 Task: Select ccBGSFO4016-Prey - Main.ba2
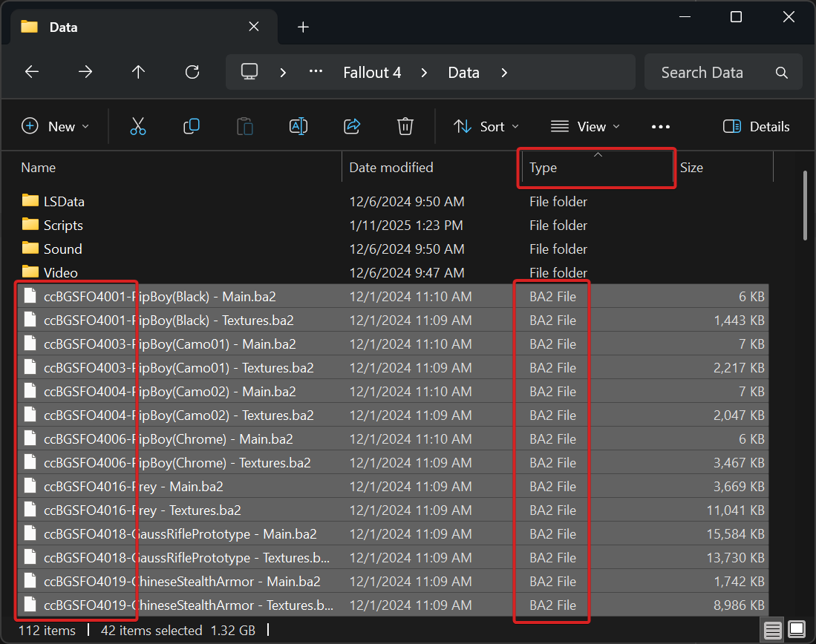click(x=393, y=487)
